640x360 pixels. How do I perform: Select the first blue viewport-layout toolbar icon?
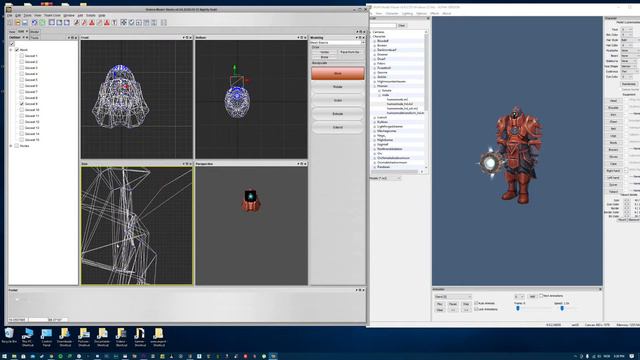pyautogui.click(x=52, y=22)
